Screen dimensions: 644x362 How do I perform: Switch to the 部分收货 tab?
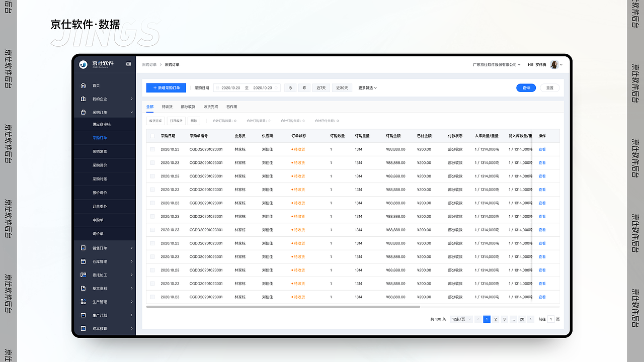point(188,107)
